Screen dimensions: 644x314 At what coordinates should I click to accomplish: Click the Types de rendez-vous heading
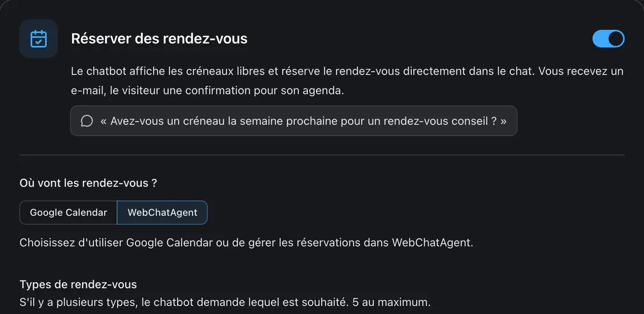(78, 284)
